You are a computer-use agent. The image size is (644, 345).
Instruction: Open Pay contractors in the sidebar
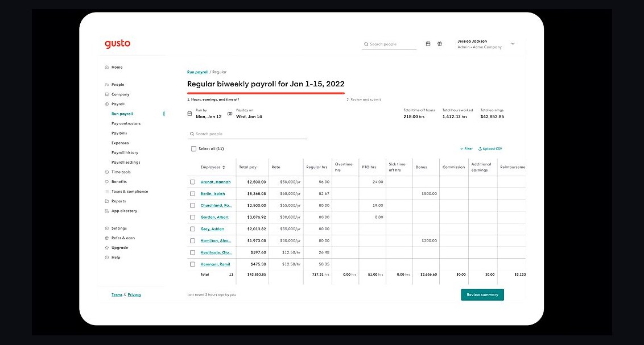[x=126, y=123]
